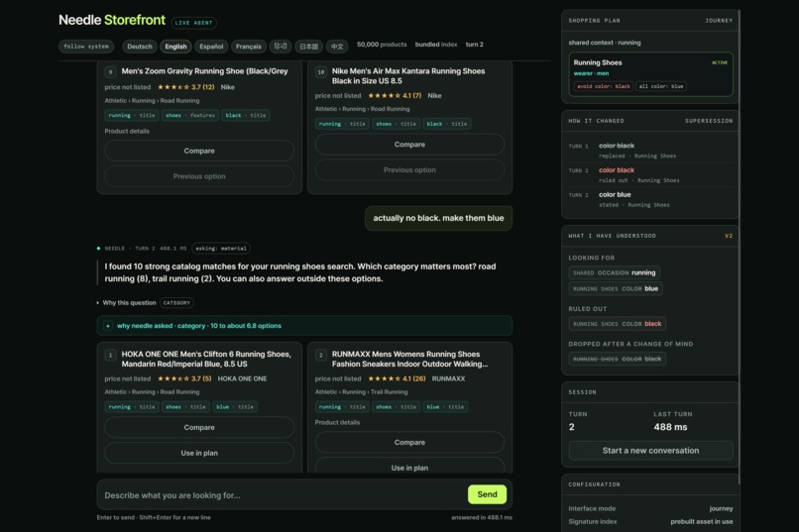Click the SHARED OCCASION running chip
The image size is (799, 532).
[614, 272]
